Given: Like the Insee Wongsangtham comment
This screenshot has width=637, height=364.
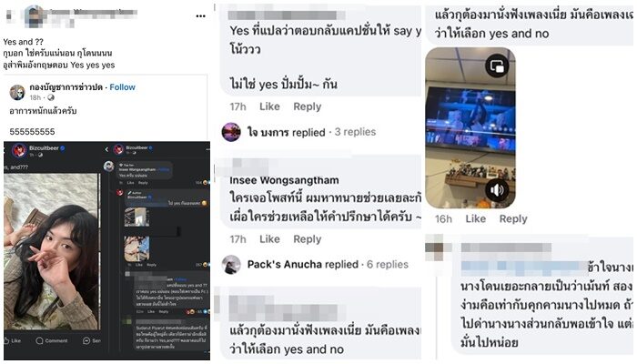Looking at the screenshot, I should pyautogui.click(x=269, y=239).
